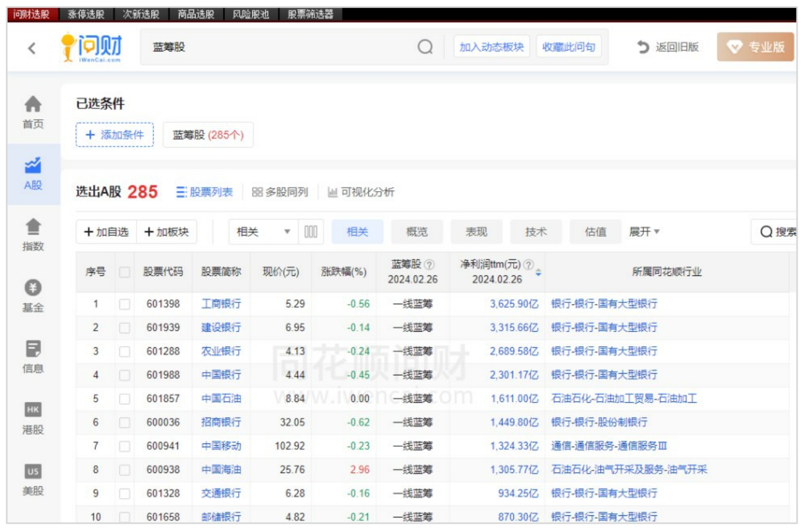Click help icon next to 净利润ttm header
804x532 pixels.
pyautogui.click(x=528, y=265)
